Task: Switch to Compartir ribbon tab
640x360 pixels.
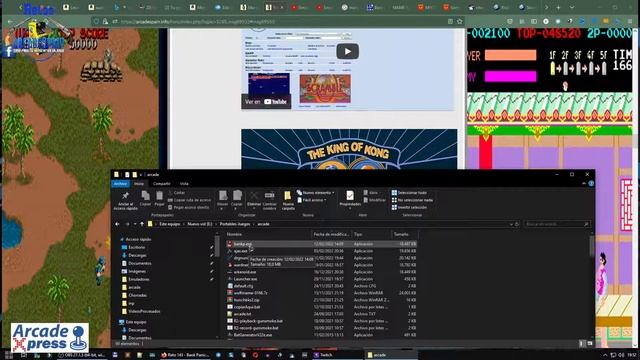Action: click(162, 184)
